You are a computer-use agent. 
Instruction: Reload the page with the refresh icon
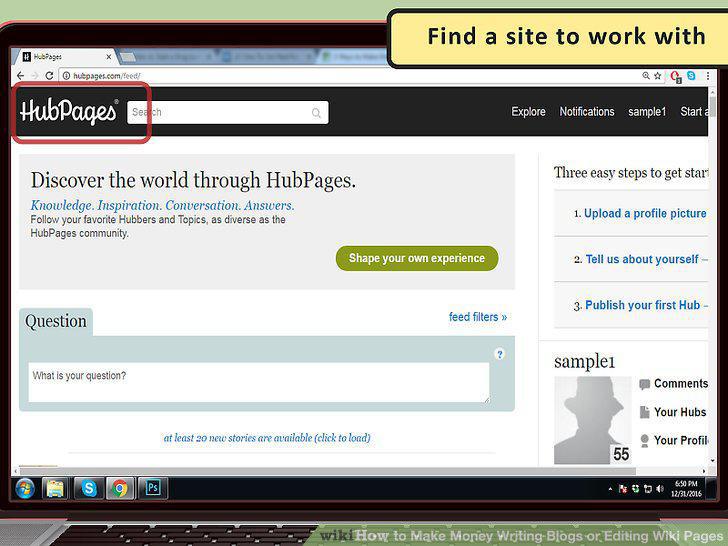click(x=49, y=75)
